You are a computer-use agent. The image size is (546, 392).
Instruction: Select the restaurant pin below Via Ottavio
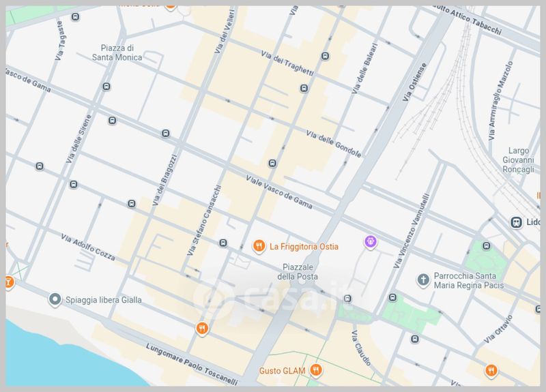(491, 370)
